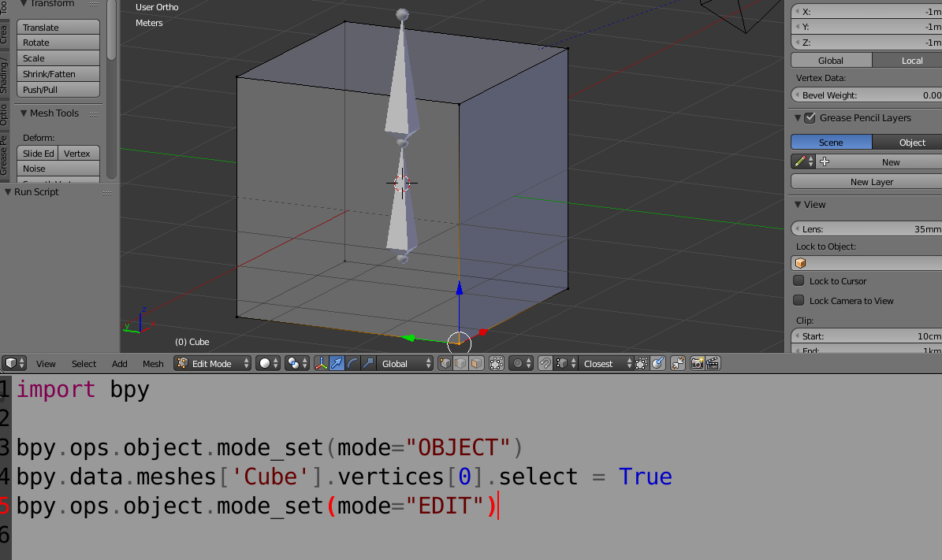
Task: Collapse Grease Pencil Layers panel
Action: [x=798, y=117]
